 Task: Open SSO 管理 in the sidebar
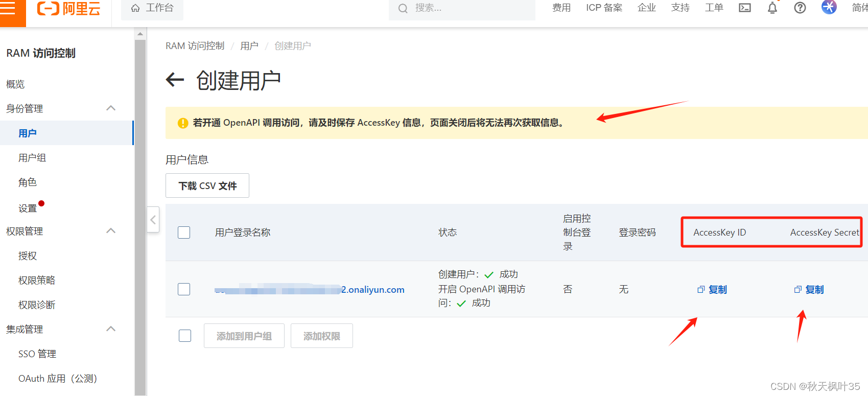pos(37,354)
